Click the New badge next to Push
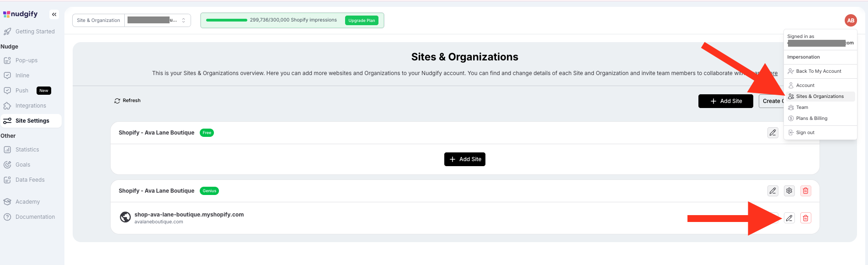868x265 pixels. tap(44, 91)
